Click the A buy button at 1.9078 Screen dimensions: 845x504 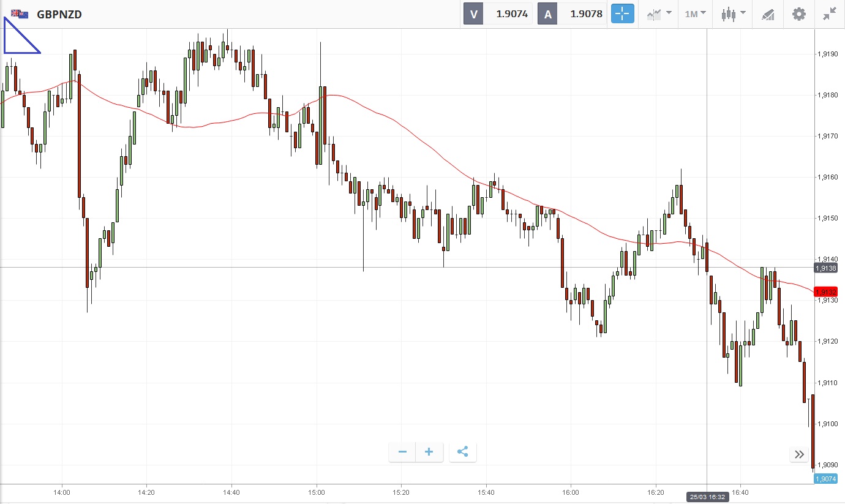572,13
